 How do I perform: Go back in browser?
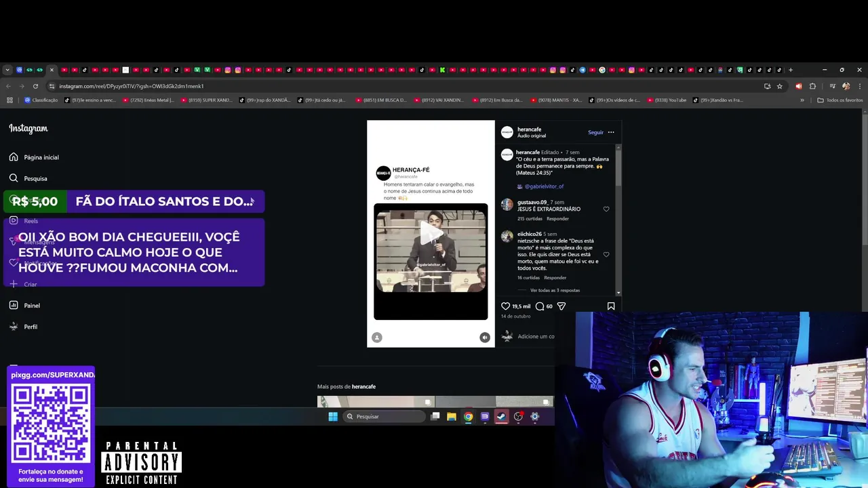pyautogui.click(x=8, y=86)
